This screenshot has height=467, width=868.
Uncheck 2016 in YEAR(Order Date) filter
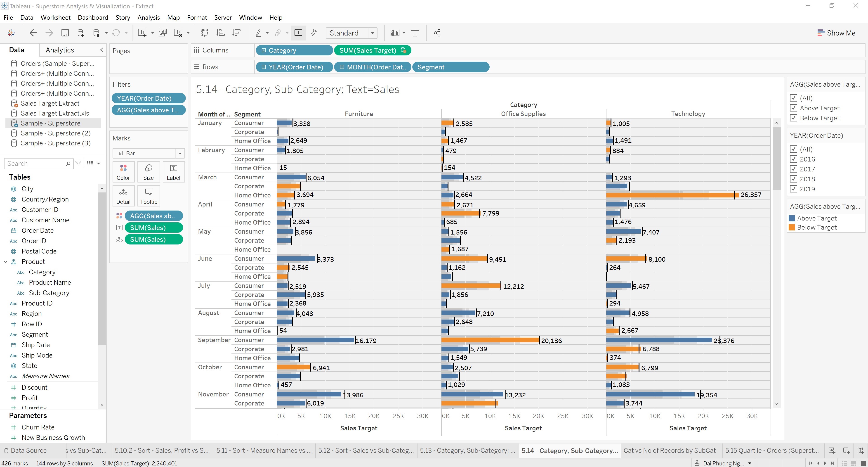pyautogui.click(x=794, y=159)
